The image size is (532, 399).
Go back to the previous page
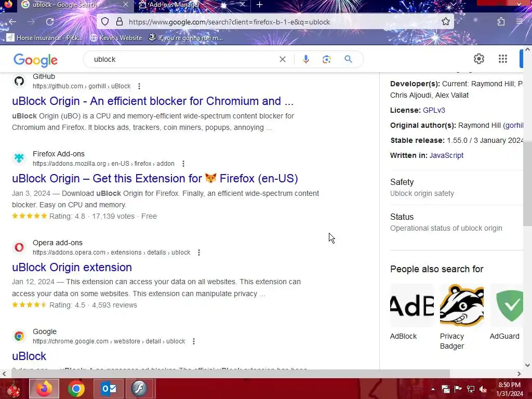point(12,22)
